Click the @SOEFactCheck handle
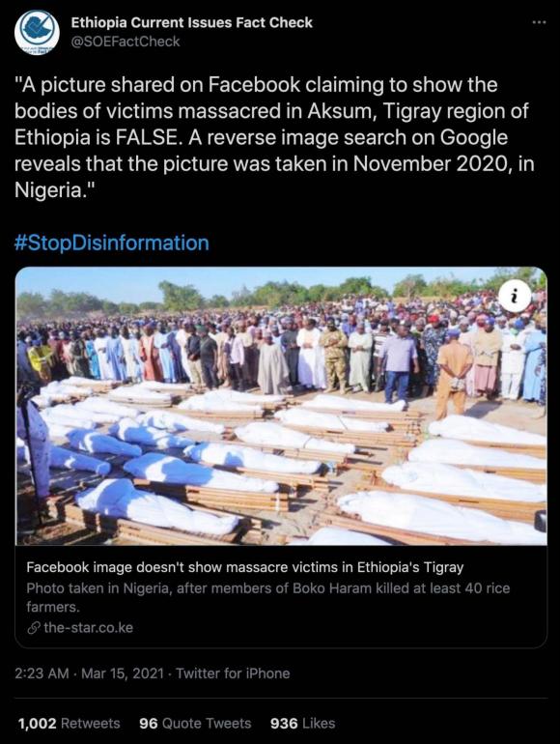The width and height of the screenshot is (560, 744). click(126, 42)
